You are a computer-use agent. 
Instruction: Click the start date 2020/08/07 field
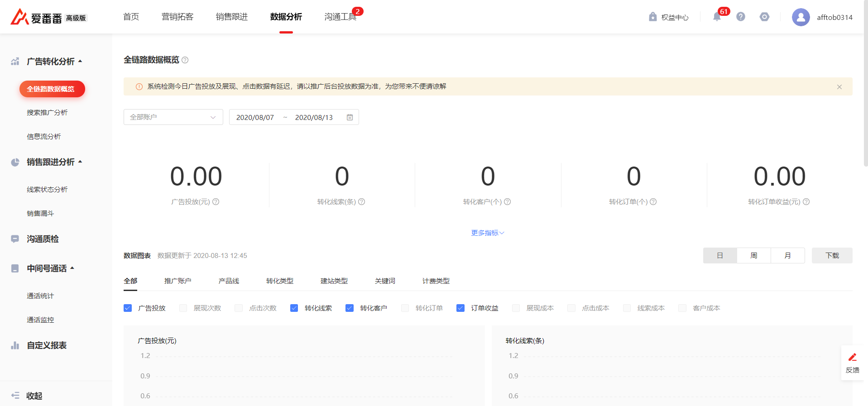pos(255,118)
